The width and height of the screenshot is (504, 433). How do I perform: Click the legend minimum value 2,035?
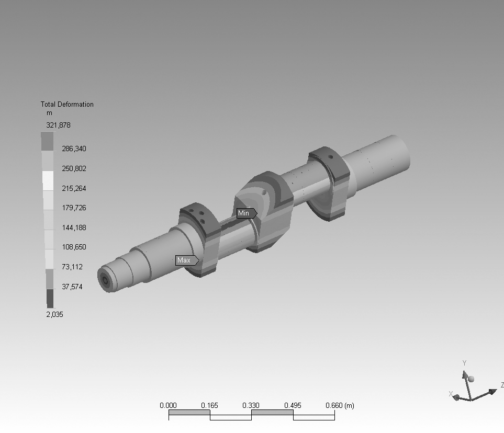tap(54, 314)
